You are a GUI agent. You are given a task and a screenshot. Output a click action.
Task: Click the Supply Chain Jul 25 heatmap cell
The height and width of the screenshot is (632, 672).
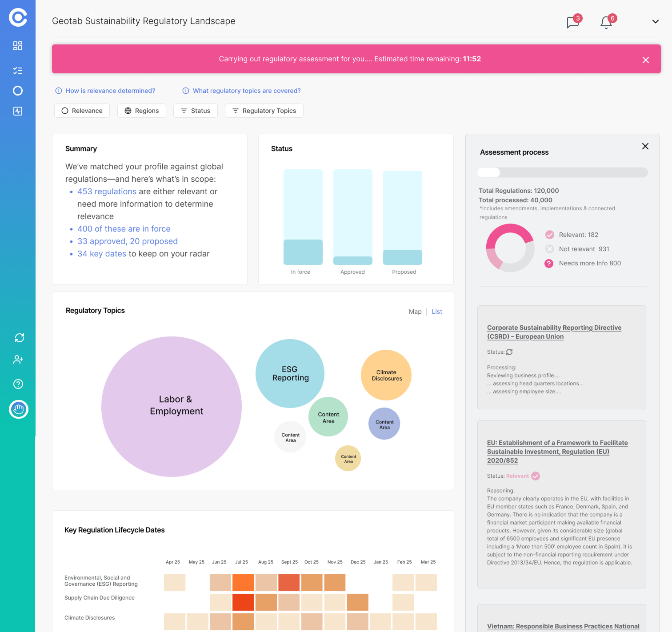click(243, 602)
